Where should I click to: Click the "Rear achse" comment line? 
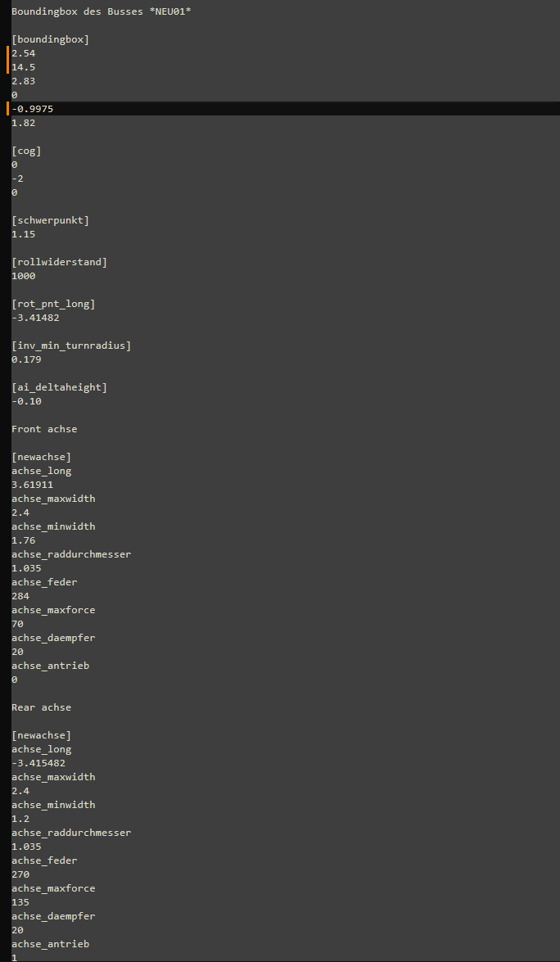[41, 707]
